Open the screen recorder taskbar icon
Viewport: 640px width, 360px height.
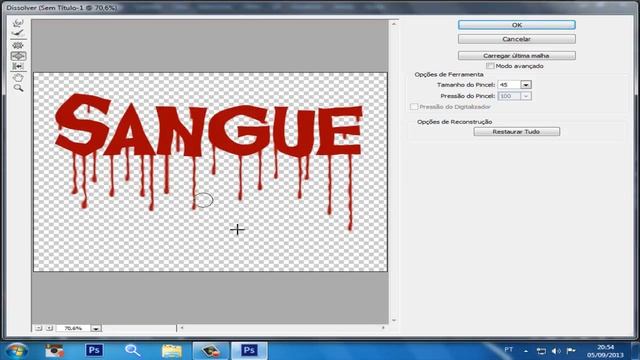coord(210,351)
